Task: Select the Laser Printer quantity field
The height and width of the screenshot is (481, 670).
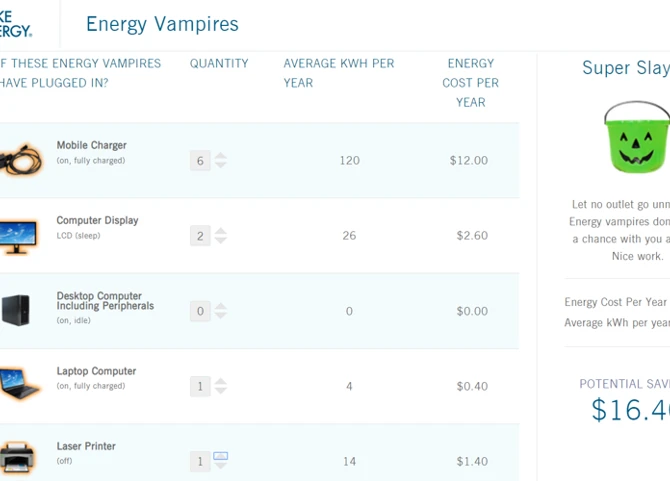Action: 200,461
